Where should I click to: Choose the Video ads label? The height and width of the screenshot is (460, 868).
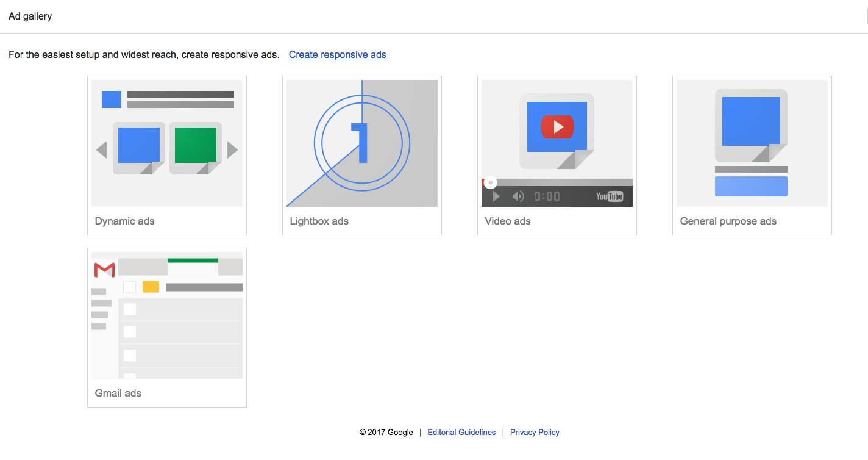click(x=508, y=221)
